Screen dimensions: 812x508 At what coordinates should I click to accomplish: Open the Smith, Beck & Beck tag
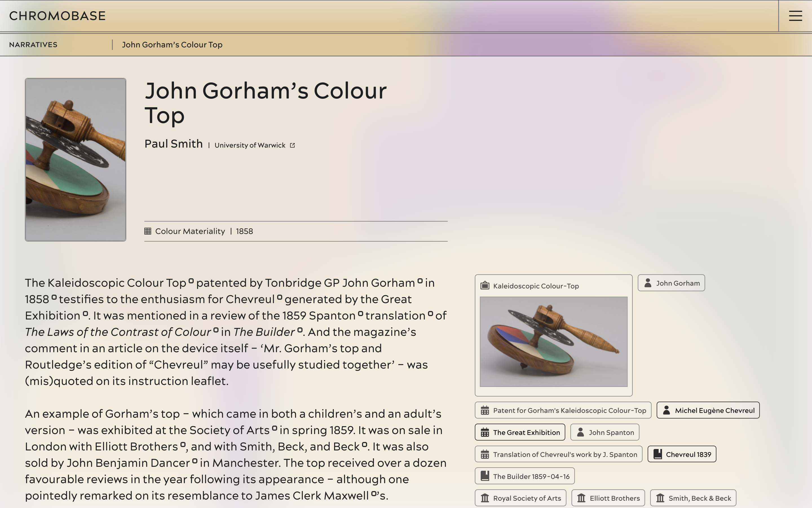pyautogui.click(x=693, y=498)
